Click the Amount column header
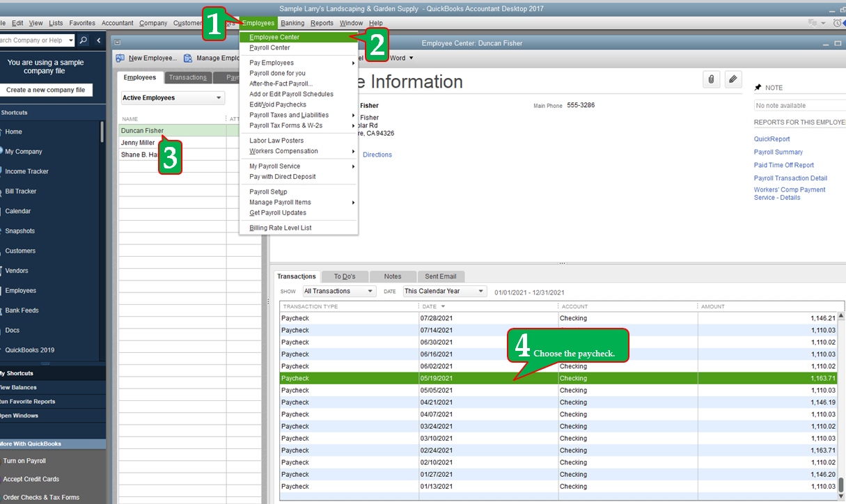 [770, 306]
